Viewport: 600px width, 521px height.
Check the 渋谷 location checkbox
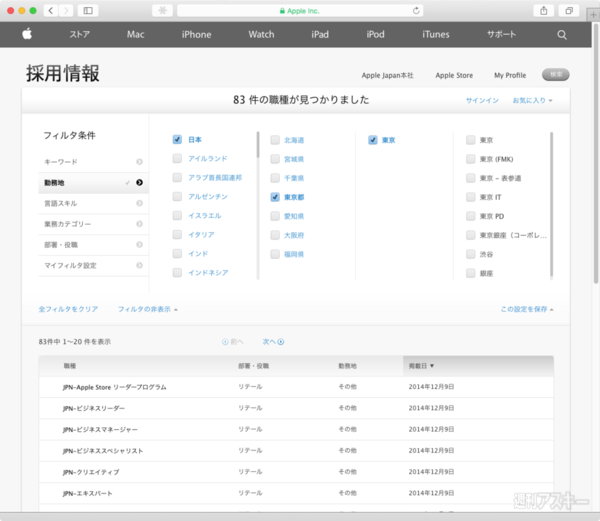[471, 254]
